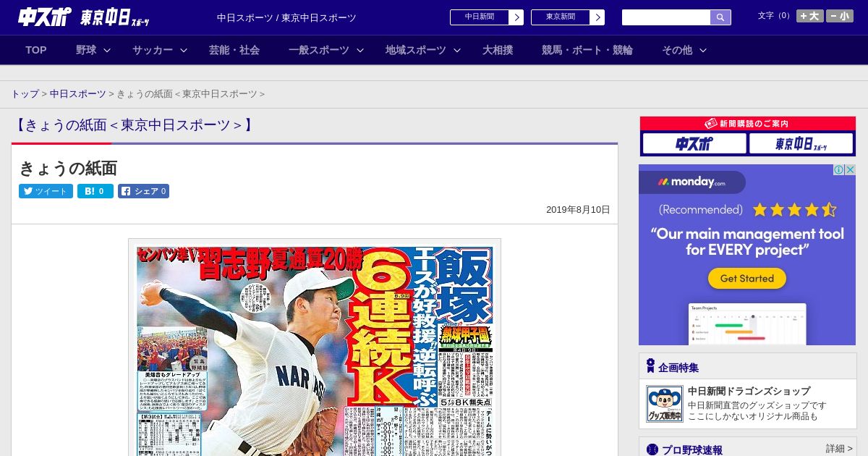Go to TOP menu item
The height and width of the screenshot is (456, 868).
[x=36, y=50]
